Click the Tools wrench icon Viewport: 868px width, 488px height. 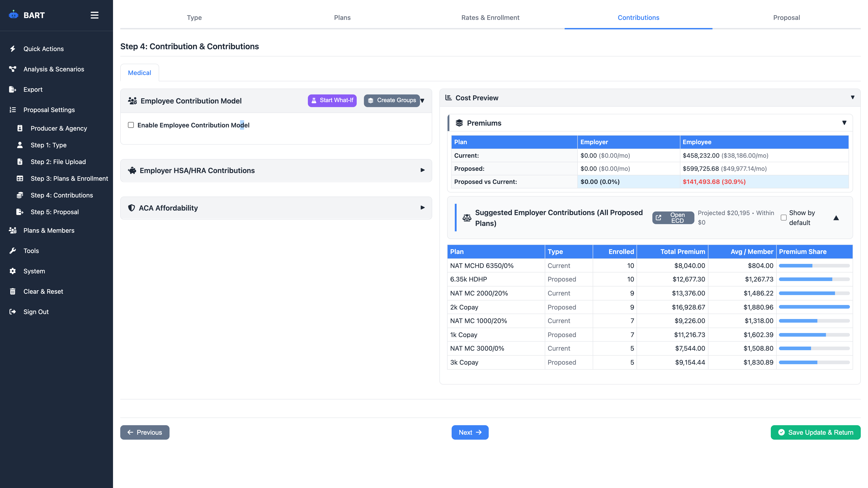(x=12, y=251)
